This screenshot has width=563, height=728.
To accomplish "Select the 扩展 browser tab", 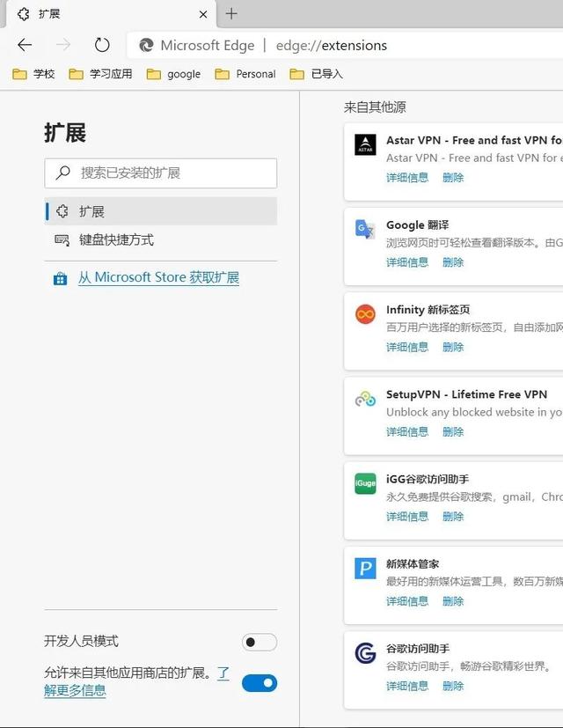I will pyautogui.click(x=112, y=14).
